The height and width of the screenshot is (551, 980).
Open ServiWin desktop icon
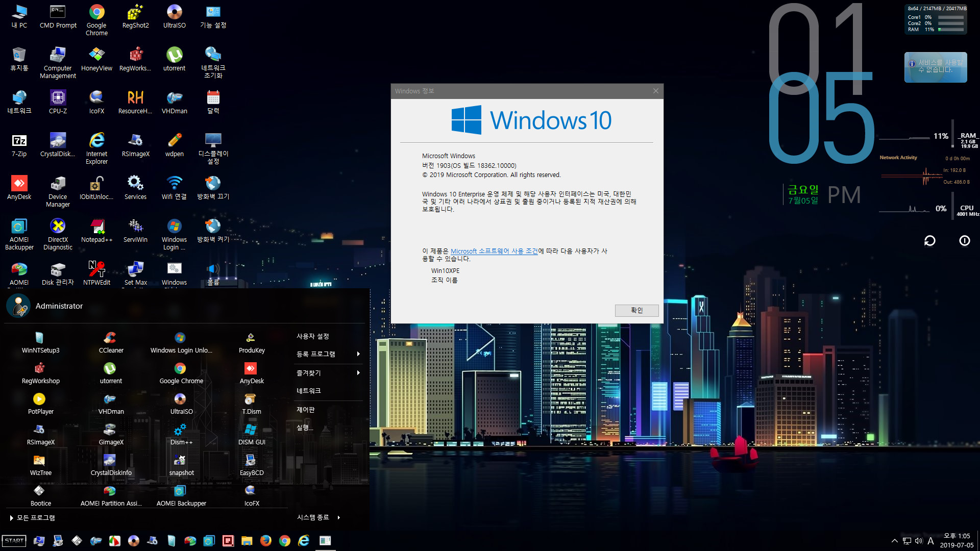pos(135,231)
